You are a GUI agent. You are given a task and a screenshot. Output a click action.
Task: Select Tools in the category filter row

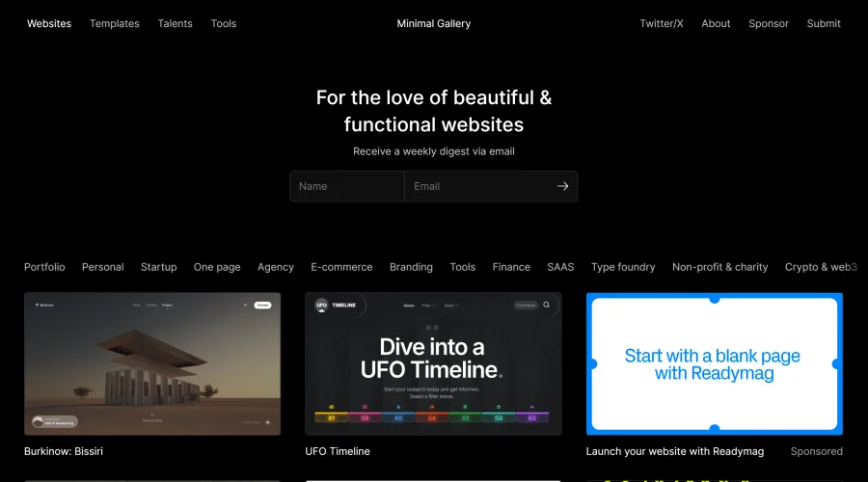coord(463,267)
